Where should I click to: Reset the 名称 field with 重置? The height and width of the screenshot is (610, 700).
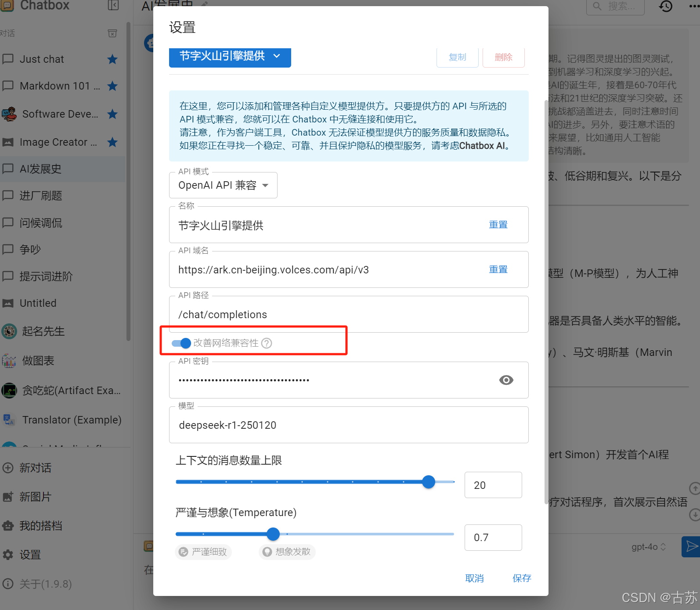click(x=498, y=225)
